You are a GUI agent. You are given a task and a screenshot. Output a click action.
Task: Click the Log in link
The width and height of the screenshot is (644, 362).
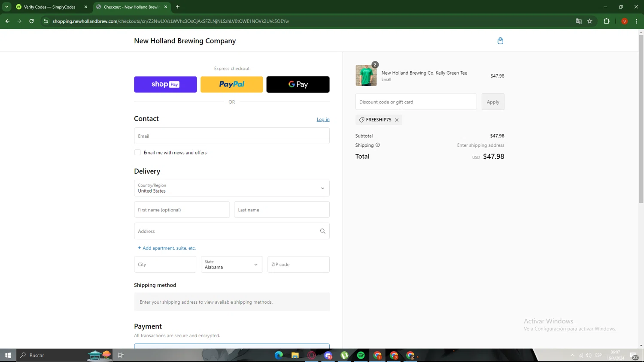pos(323,120)
